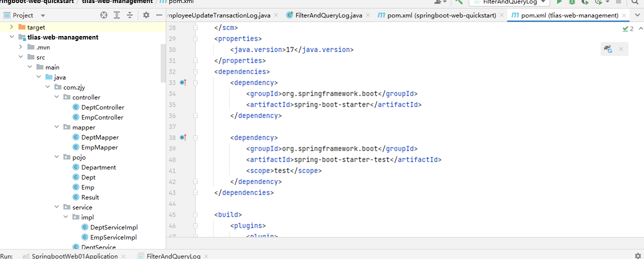
Task: Click the Project panel vertical scrollbar
Action: [x=163, y=62]
